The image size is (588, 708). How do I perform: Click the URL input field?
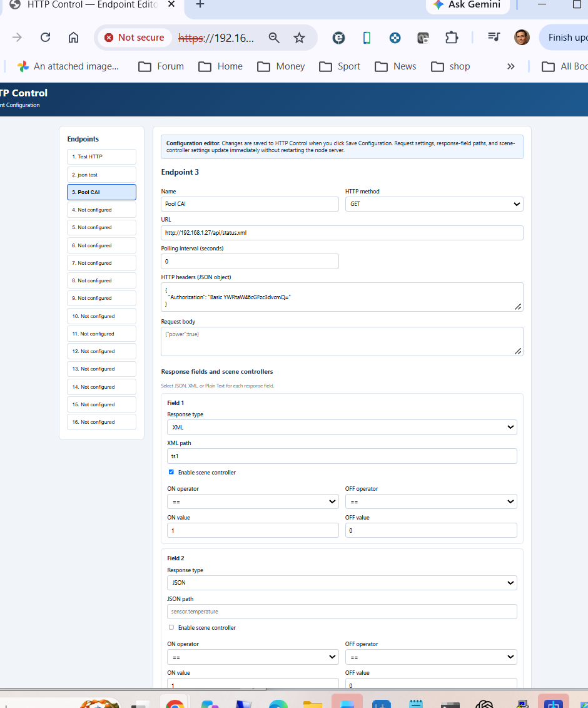tap(342, 233)
